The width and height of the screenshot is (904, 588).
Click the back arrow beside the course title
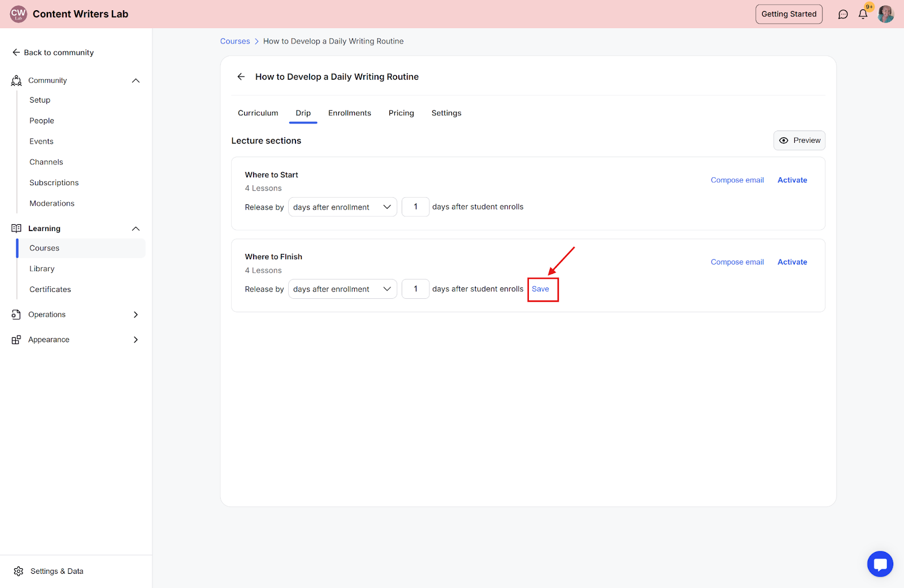[x=241, y=77]
